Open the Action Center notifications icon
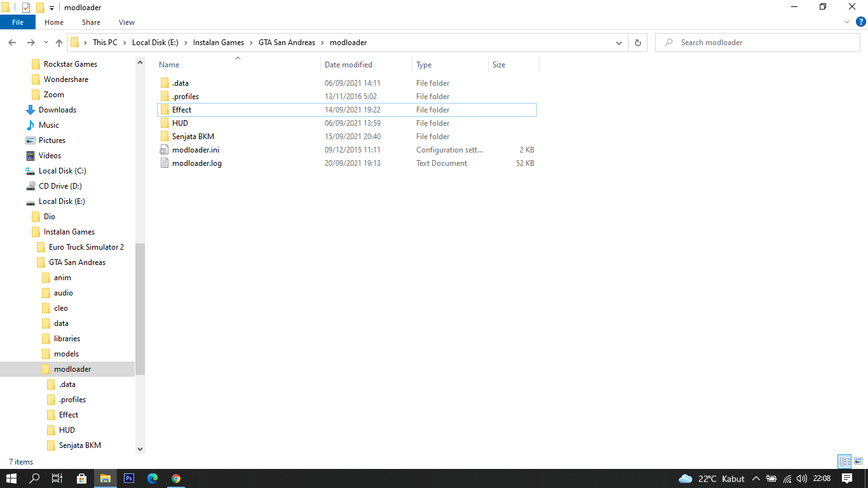The height and width of the screenshot is (488, 868). coord(847,478)
